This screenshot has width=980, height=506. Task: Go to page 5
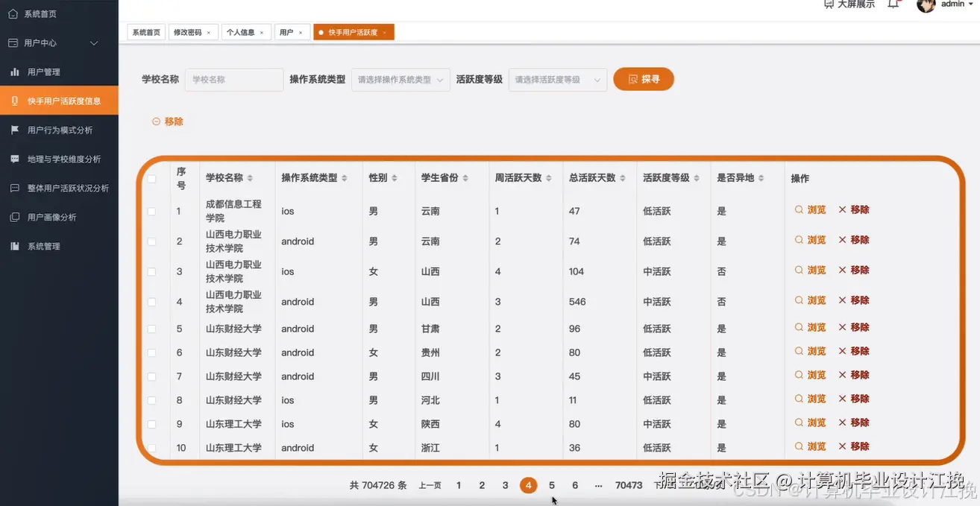pos(552,485)
